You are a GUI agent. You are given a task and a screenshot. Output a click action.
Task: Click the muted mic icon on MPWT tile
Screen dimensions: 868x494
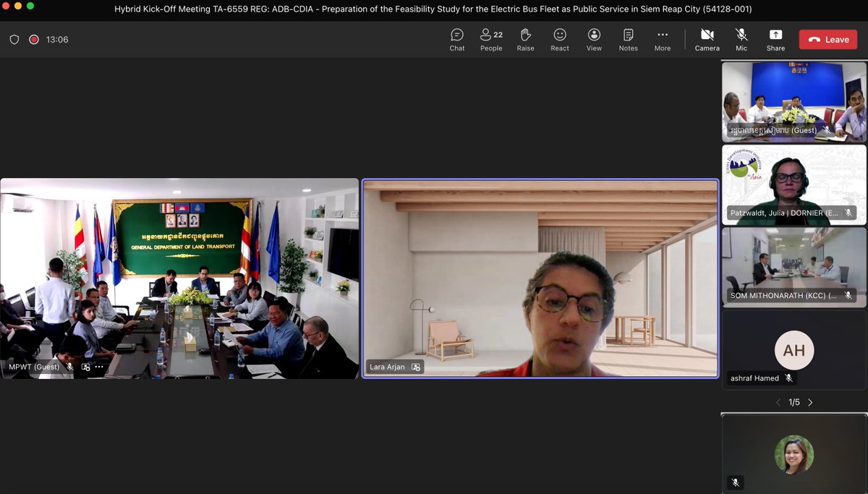(x=70, y=367)
